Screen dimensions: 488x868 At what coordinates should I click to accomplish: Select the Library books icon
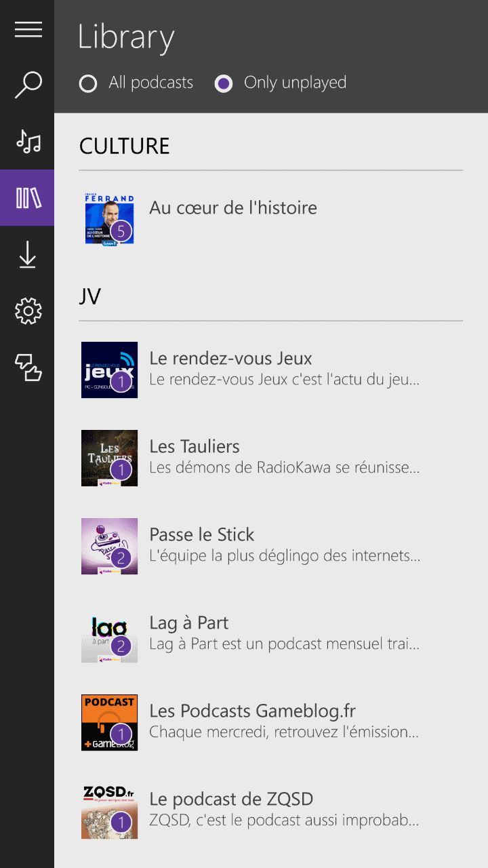tap(28, 198)
